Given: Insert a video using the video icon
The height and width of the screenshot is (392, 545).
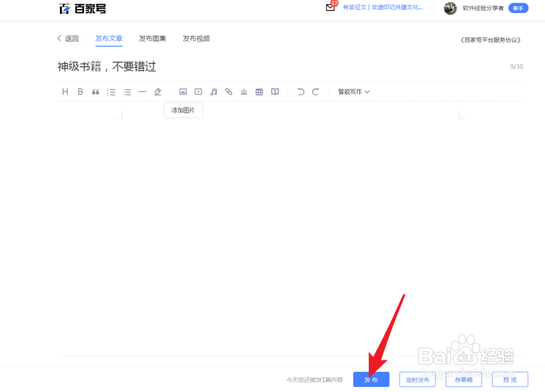Looking at the screenshot, I should pos(198,91).
